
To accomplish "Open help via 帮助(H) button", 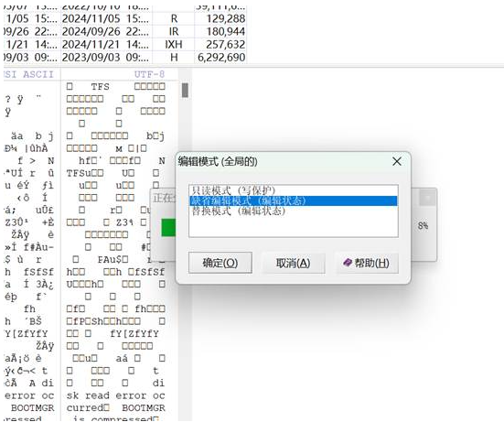I will point(367,263).
